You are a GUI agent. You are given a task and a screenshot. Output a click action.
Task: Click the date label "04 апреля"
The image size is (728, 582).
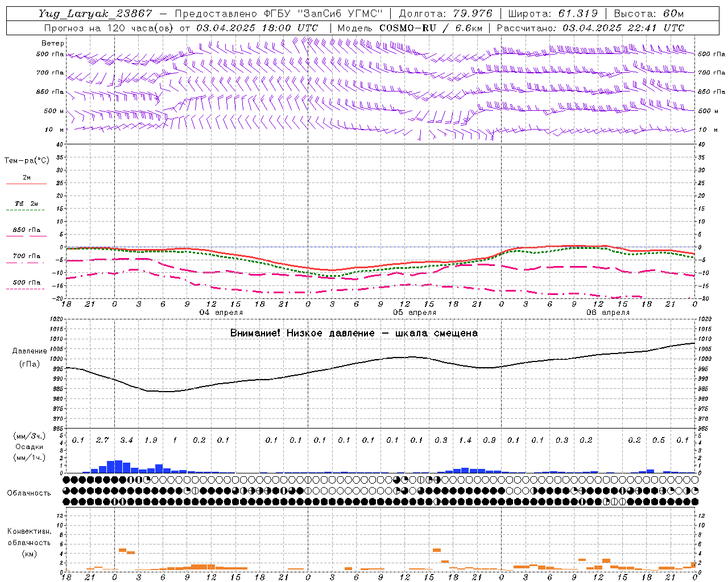[x=221, y=313]
